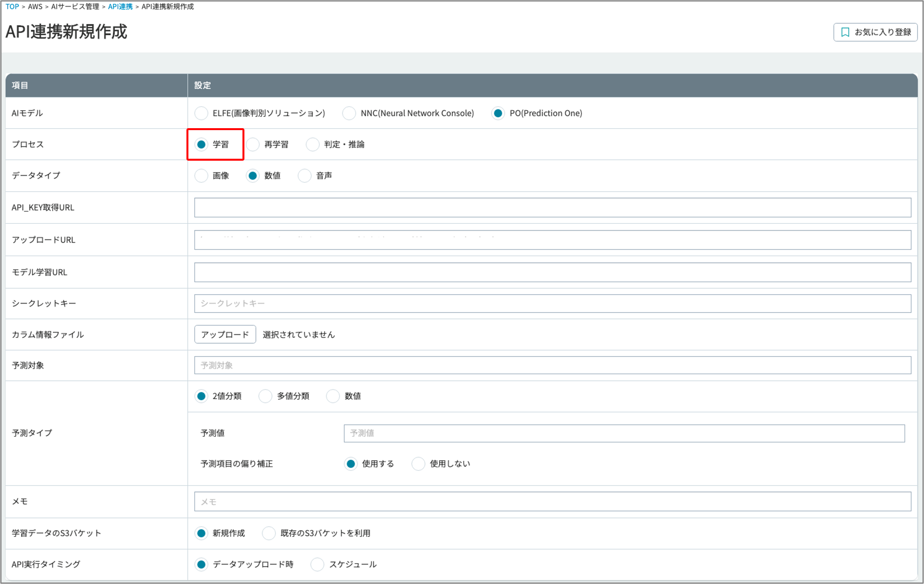Go to TOP breadcrumb link
The width and height of the screenshot is (924, 584).
pos(12,7)
